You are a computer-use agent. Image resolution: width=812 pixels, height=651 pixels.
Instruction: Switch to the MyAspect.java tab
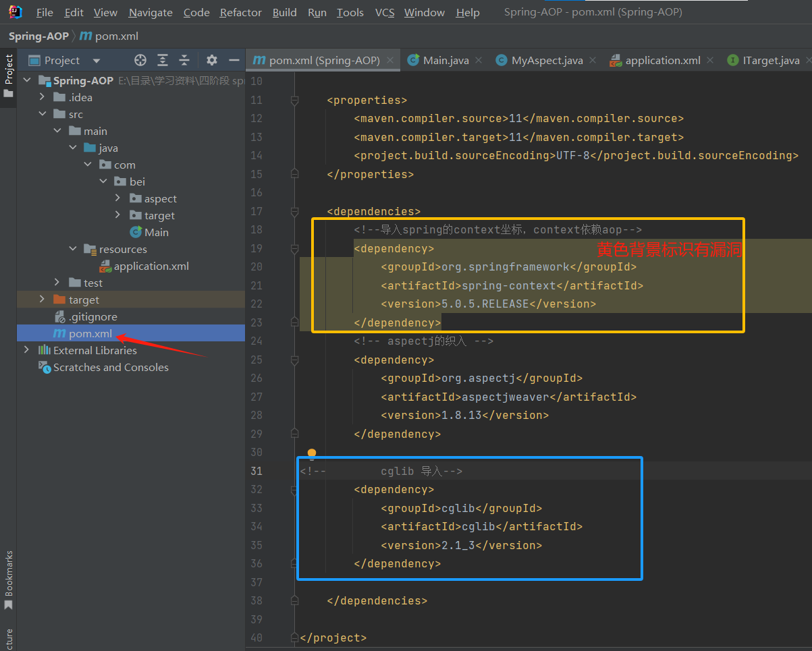(547, 60)
